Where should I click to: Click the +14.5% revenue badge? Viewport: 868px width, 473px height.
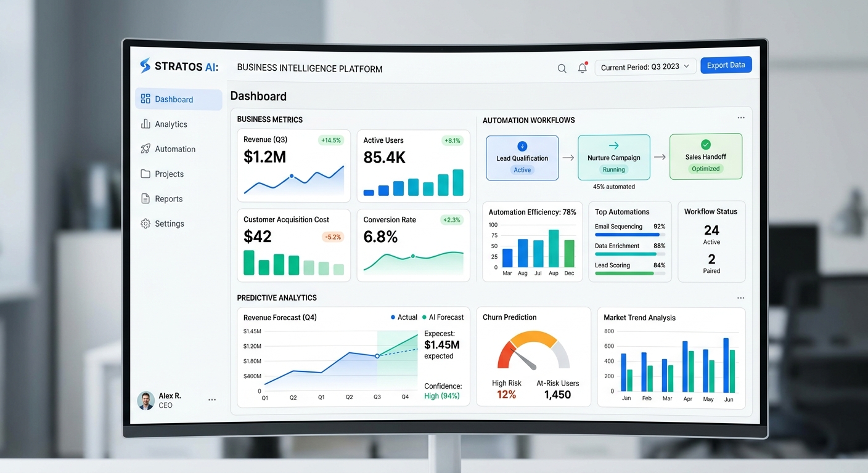pyautogui.click(x=331, y=140)
